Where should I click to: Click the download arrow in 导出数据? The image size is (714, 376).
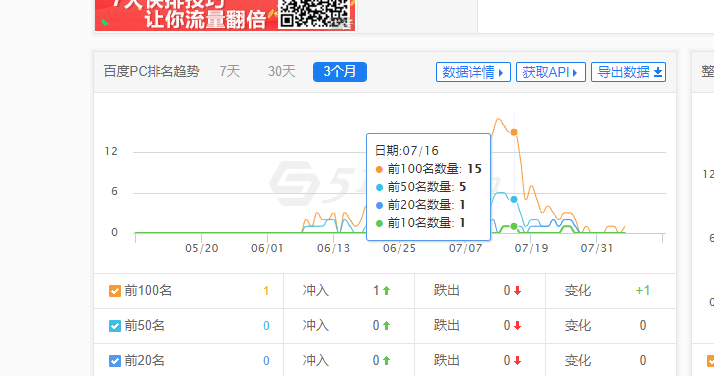(x=658, y=72)
